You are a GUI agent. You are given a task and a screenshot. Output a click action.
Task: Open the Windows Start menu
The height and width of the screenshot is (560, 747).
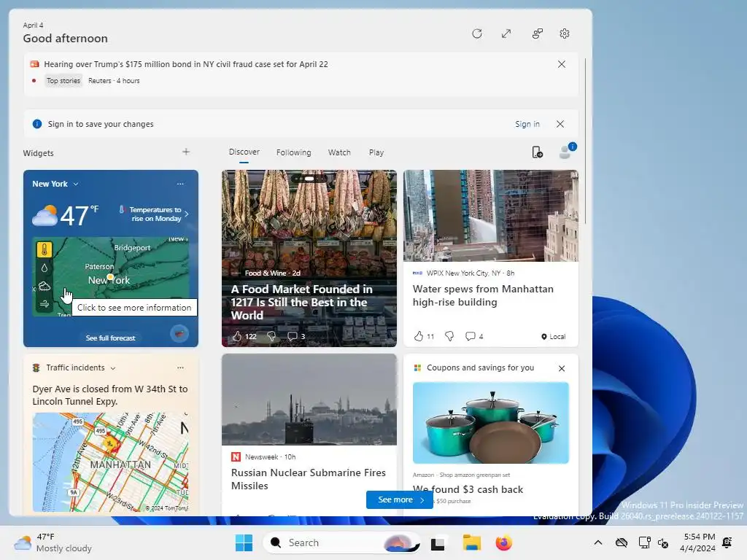point(244,542)
